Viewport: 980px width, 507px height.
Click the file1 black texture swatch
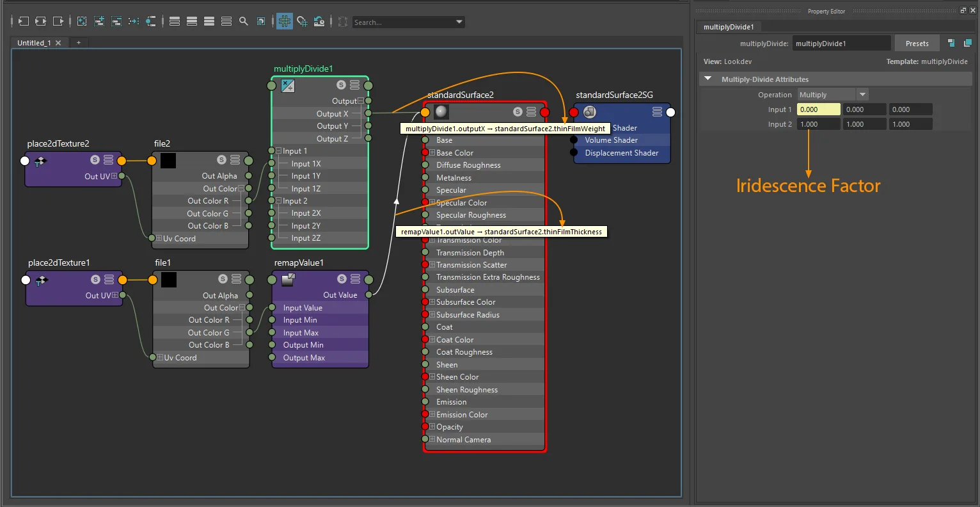click(x=169, y=280)
